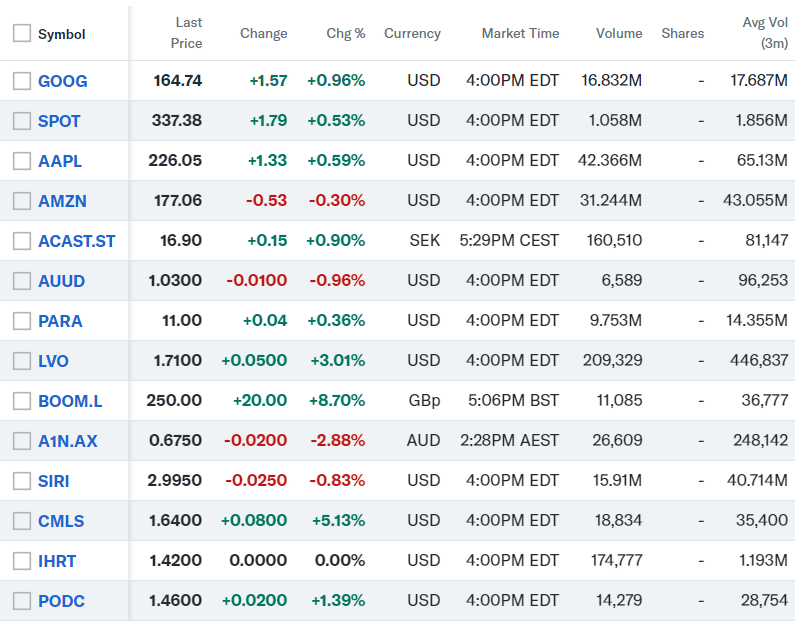Sort by the Volume column header
This screenshot has width=795, height=623.
619,34
